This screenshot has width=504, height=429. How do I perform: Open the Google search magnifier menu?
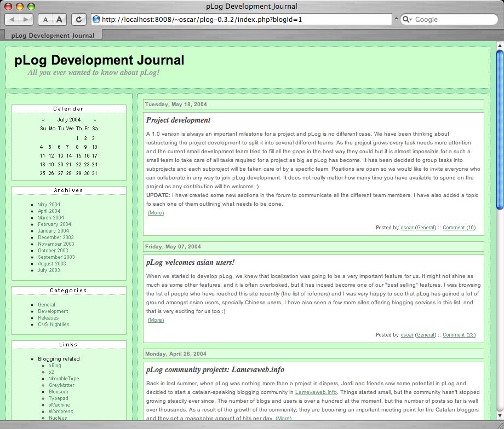(x=407, y=19)
